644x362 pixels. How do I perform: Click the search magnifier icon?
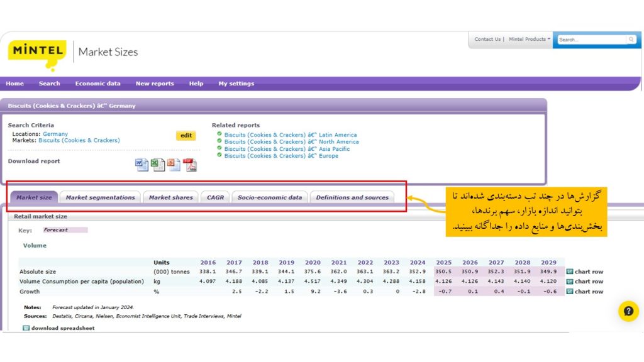point(631,40)
